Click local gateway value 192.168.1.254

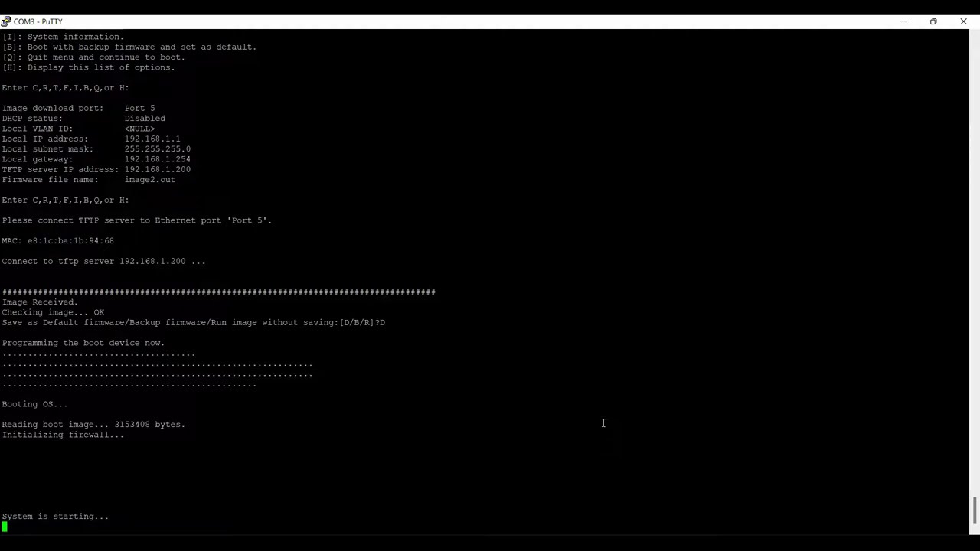click(158, 159)
